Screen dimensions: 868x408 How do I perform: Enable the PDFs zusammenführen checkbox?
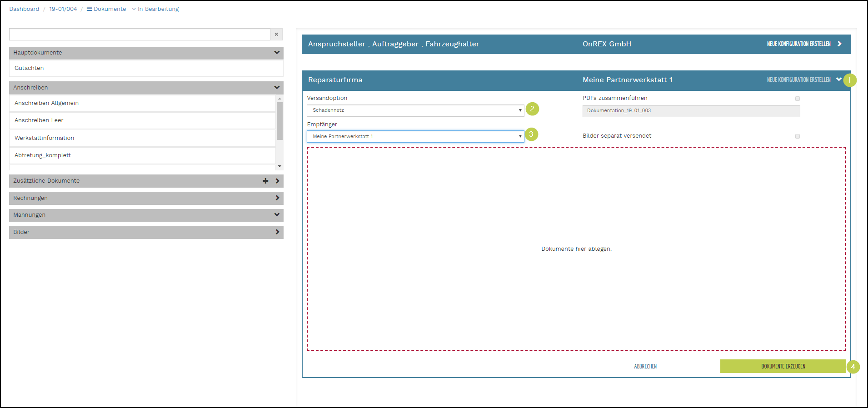[x=797, y=99]
